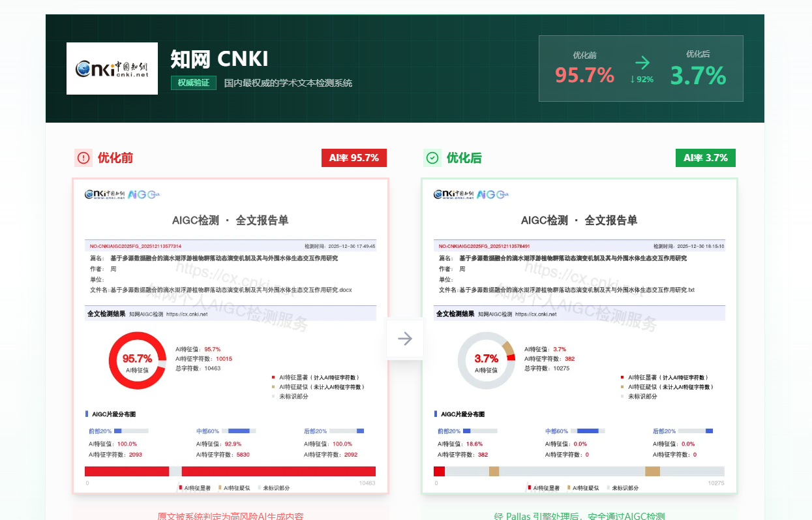Click the 中部60% bar in 优化后 report
Viewport: 812px width, 520px height.
(x=588, y=431)
